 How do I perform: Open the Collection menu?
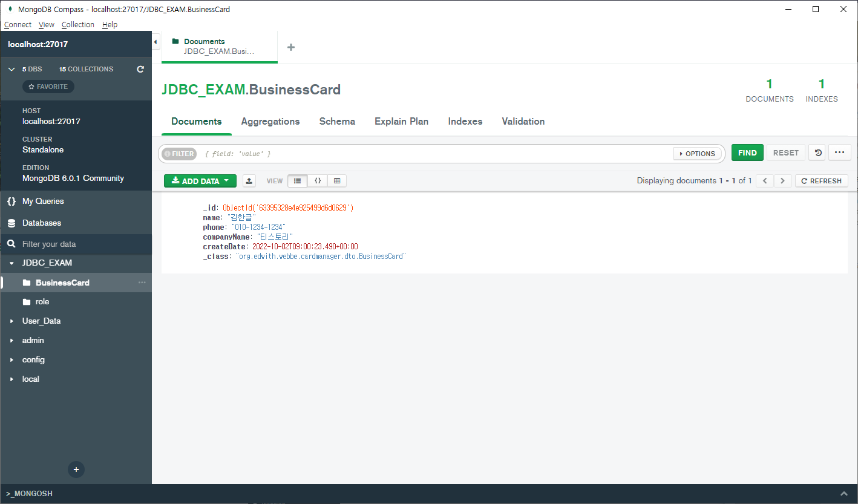click(x=78, y=25)
